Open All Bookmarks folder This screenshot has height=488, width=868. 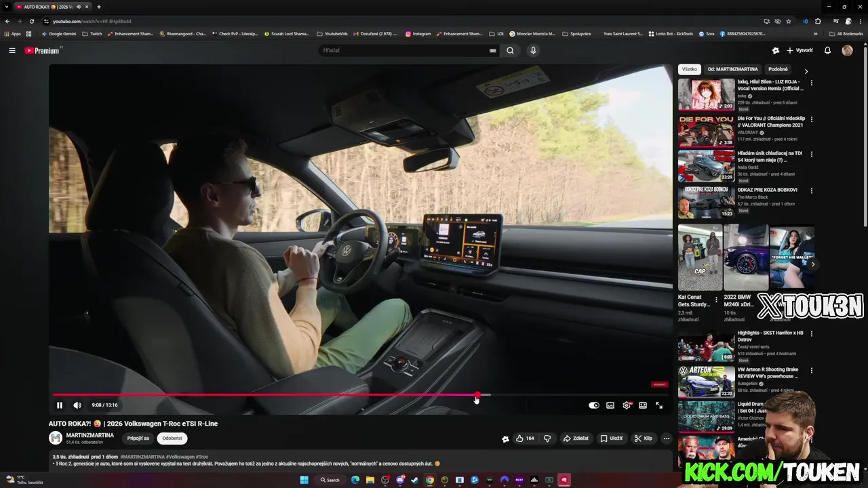tap(846, 34)
